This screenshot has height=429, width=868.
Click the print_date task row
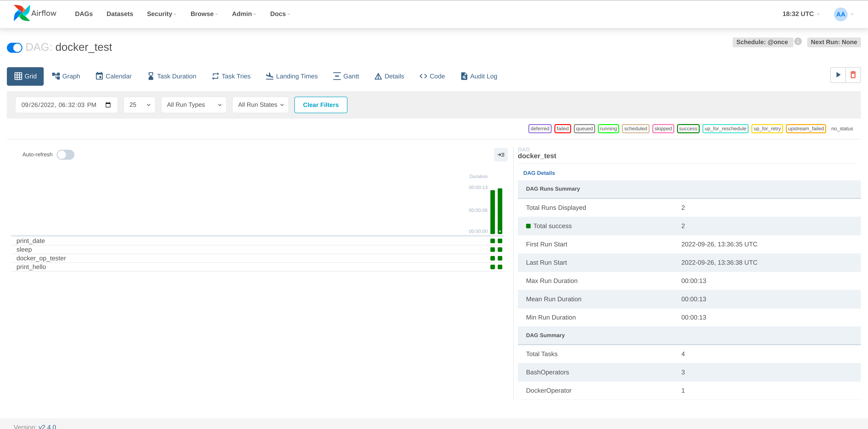click(31, 241)
